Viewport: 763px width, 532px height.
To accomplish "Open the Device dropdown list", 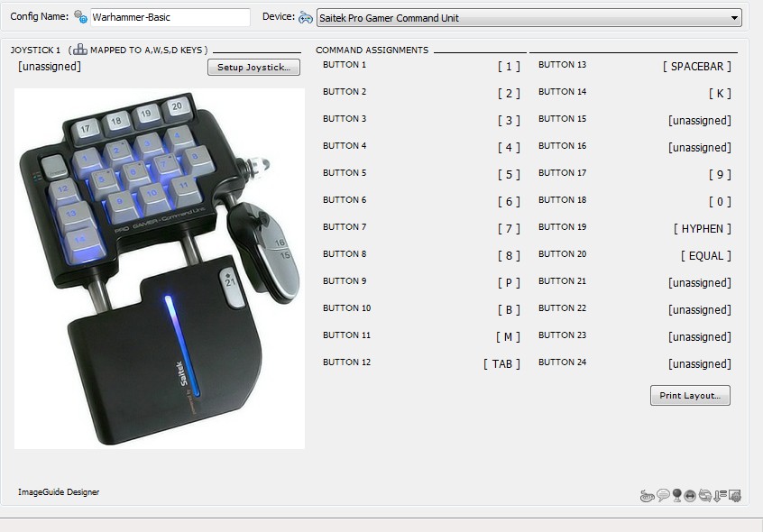I will (735, 18).
